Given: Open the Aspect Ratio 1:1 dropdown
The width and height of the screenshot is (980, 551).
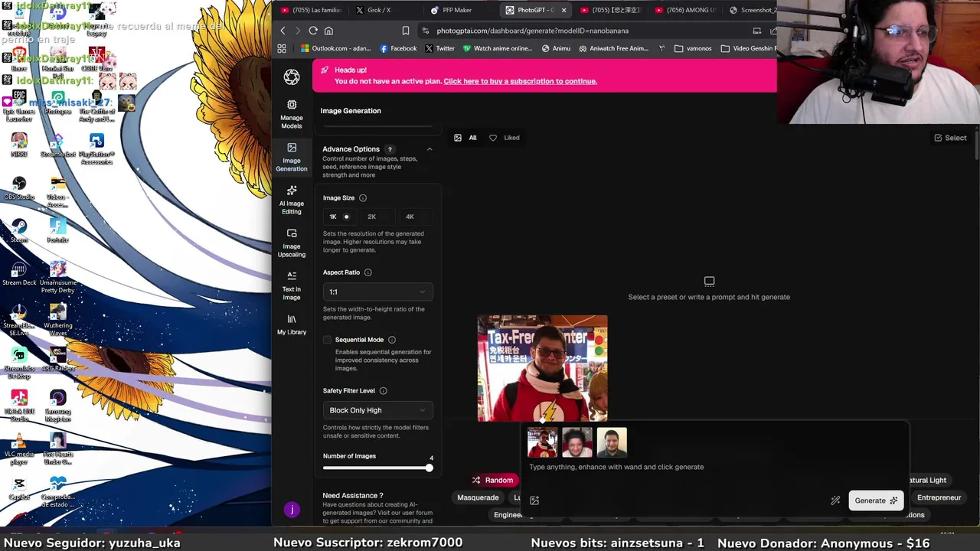Looking at the screenshot, I should tap(377, 292).
